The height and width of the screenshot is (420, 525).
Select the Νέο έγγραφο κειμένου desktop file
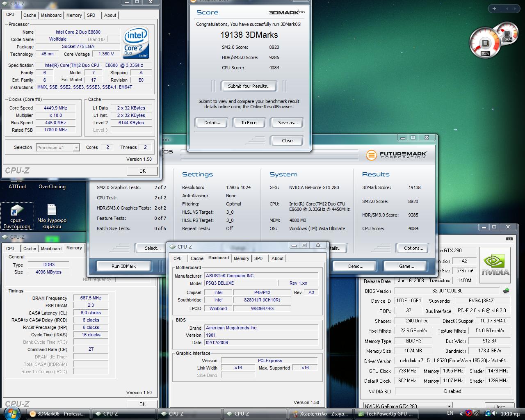[x=52, y=216]
